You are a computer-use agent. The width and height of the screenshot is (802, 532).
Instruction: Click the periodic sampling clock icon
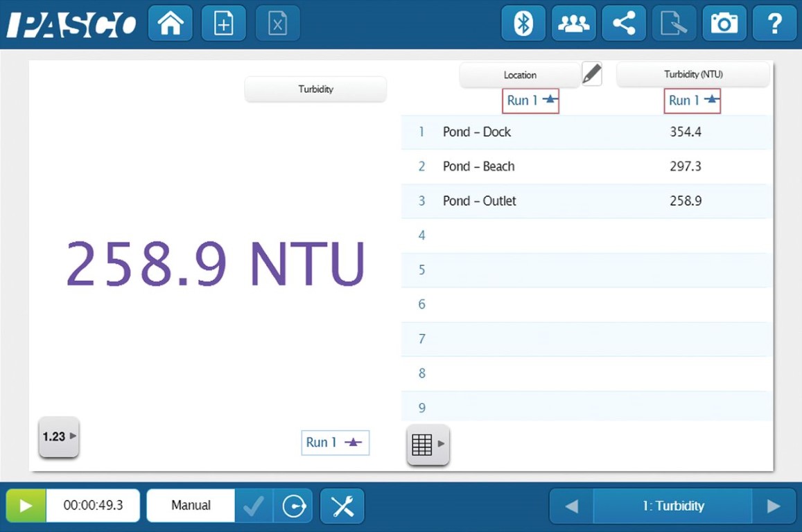(x=294, y=506)
